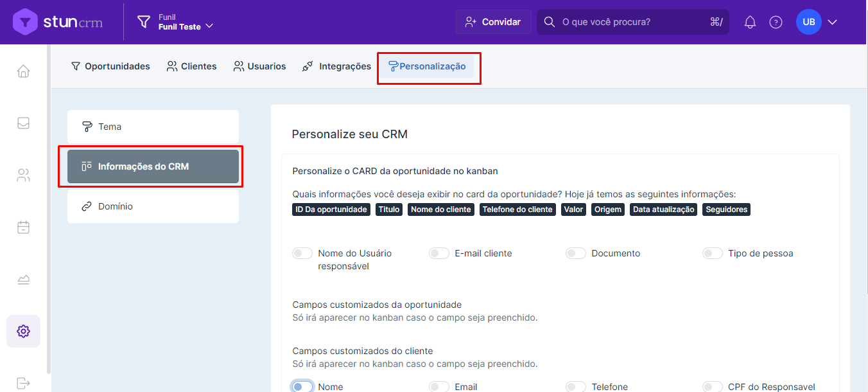This screenshot has width=868, height=392.
Task: Toggle the E-mail cliente switch
Action: pos(439,253)
